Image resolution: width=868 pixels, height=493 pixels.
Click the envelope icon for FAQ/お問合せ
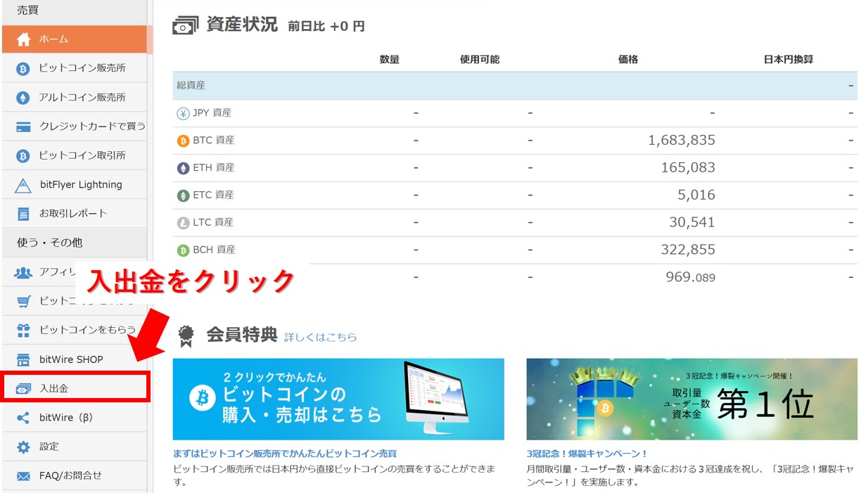click(23, 476)
